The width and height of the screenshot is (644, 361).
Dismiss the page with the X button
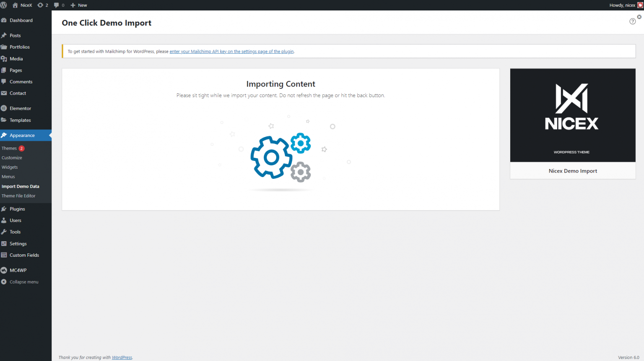639,17
